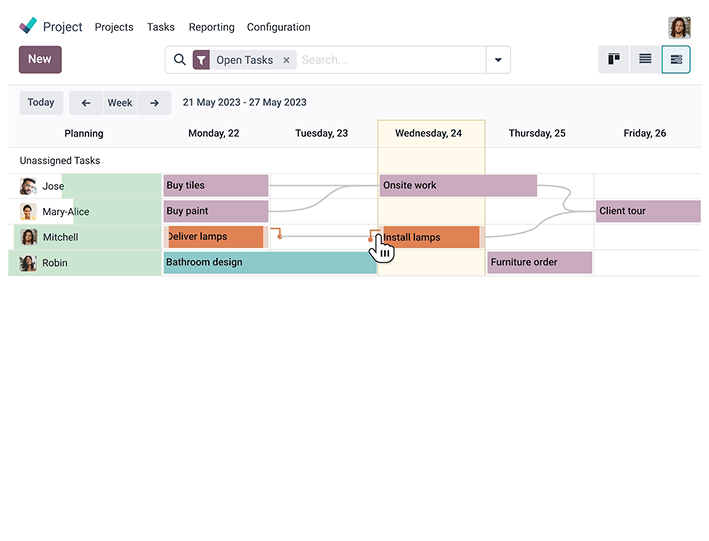Select the Onsite work task bar
The height and width of the screenshot is (541, 709).
pyautogui.click(x=457, y=186)
